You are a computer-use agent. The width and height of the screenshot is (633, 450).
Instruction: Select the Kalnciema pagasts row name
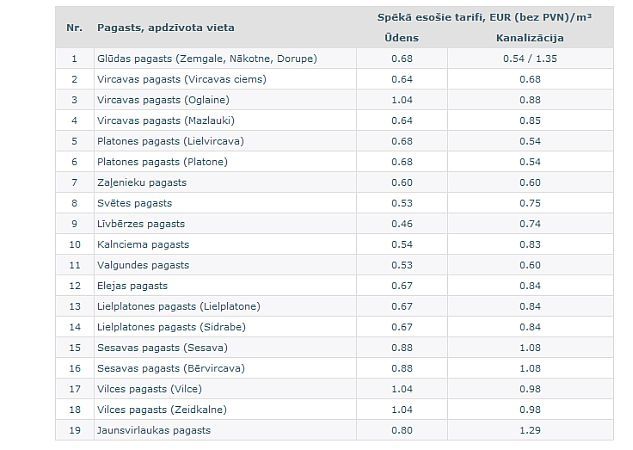tap(143, 245)
